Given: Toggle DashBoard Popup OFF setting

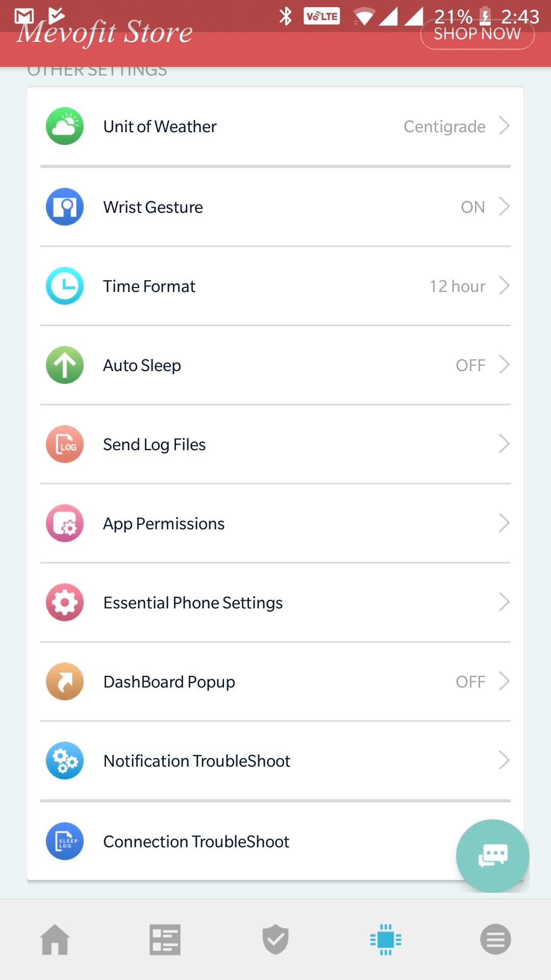Looking at the screenshot, I should tap(470, 682).
